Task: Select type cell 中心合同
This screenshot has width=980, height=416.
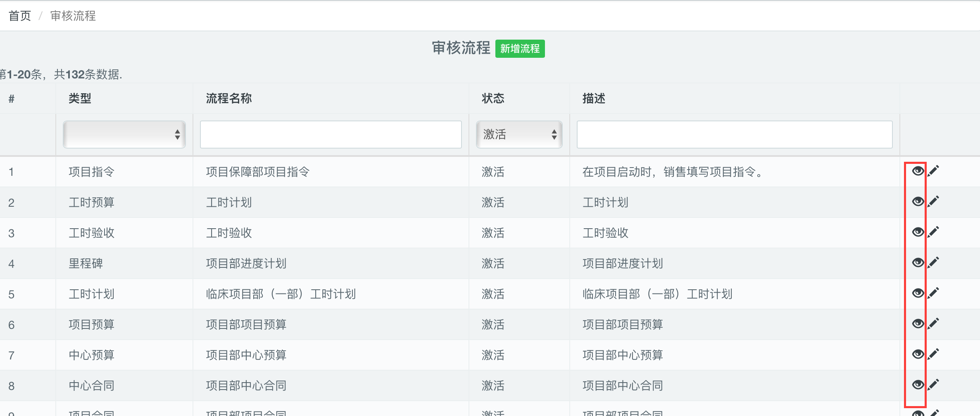Action: pyautogui.click(x=91, y=385)
